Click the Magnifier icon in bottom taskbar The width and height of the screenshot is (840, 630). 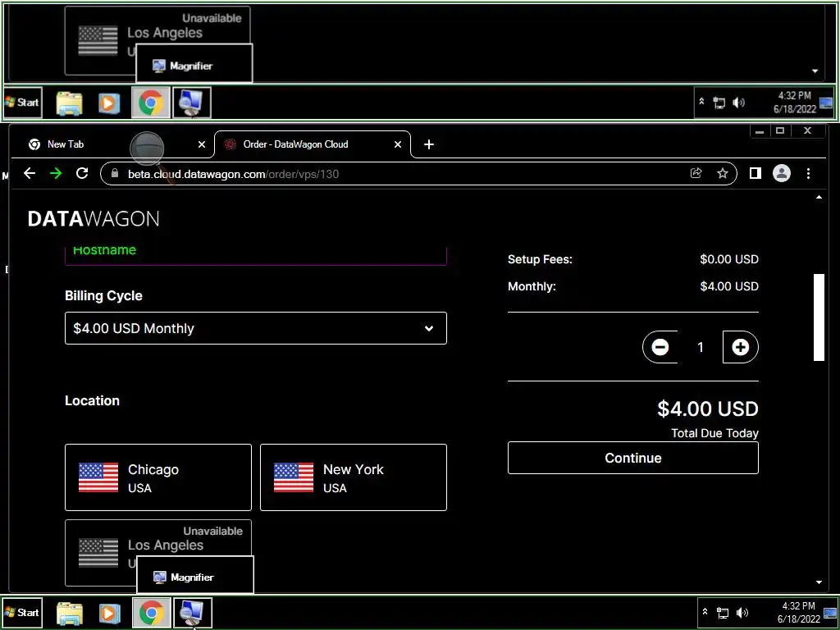[x=192, y=613]
